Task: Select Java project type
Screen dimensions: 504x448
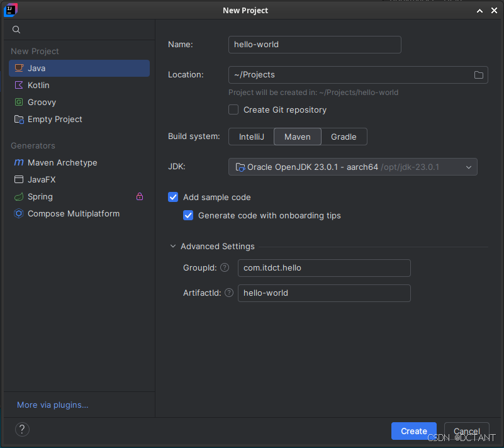Action: tap(79, 68)
